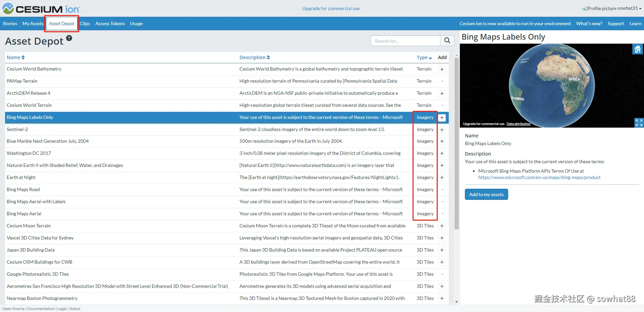
Task: Add Natural Earth II using its plus icon
Action: coord(442,166)
